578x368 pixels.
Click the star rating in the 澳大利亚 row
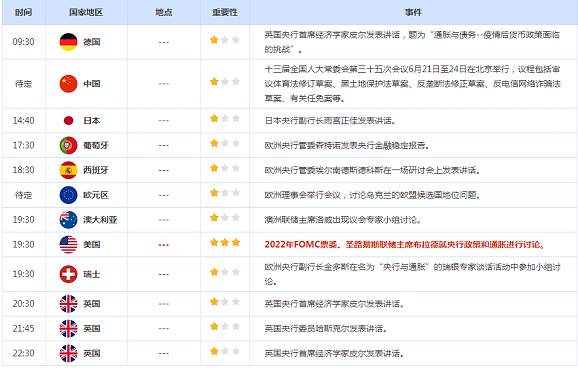click(225, 218)
